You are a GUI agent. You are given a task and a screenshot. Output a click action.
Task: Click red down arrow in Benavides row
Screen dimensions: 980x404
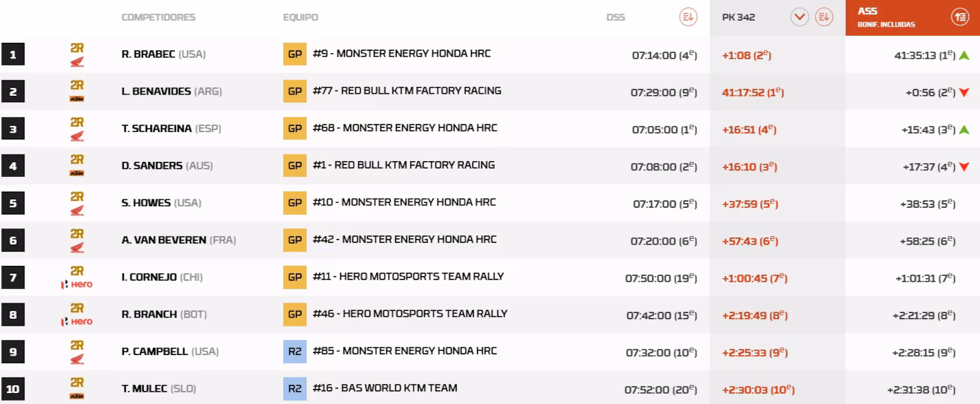click(964, 93)
